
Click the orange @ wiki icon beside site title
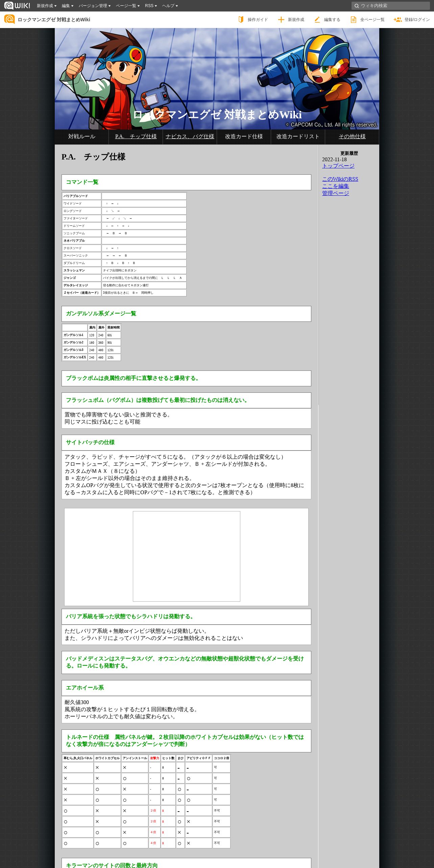tap(9, 19)
